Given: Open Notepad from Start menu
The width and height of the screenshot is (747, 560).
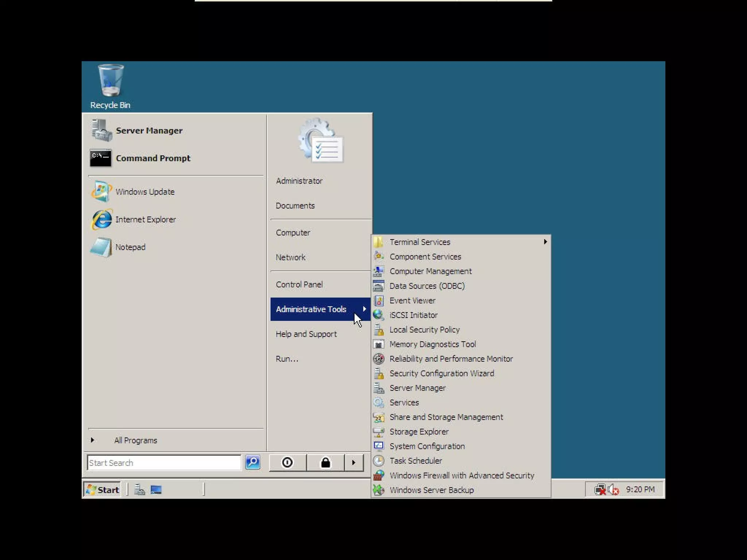Looking at the screenshot, I should tap(130, 247).
